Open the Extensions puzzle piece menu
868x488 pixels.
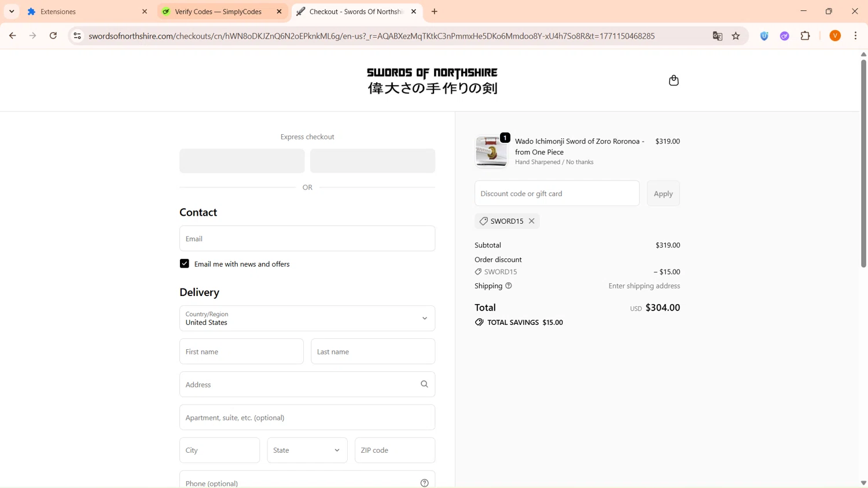805,36
